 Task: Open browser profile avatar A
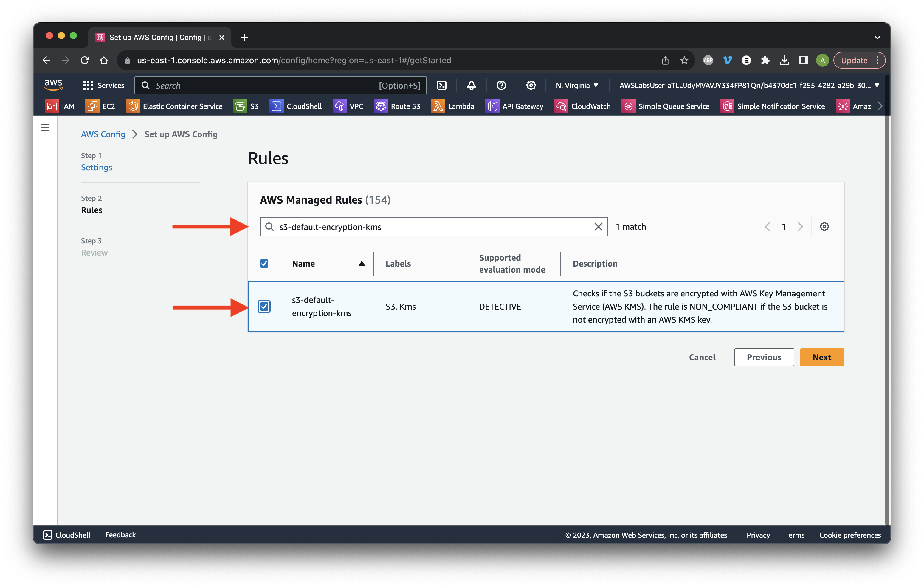click(x=822, y=60)
